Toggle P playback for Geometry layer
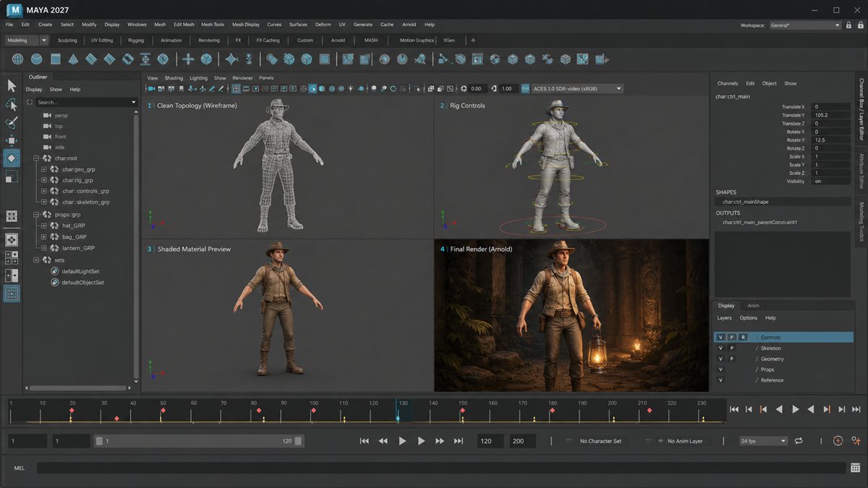The height and width of the screenshot is (488, 868). (x=731, y=359)
